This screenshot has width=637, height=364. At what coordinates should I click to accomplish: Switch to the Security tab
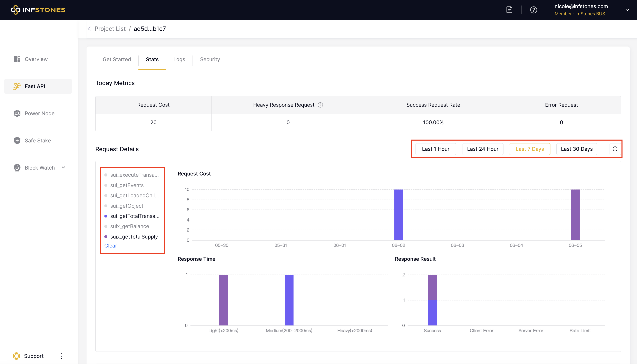coord(210,59)
